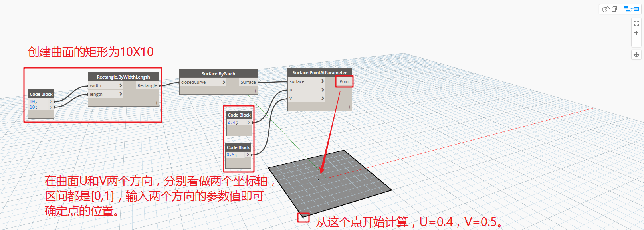Click the zoom to fit icon
The height and width of the screenshot is (230, 644).
(x=636, y=24)
